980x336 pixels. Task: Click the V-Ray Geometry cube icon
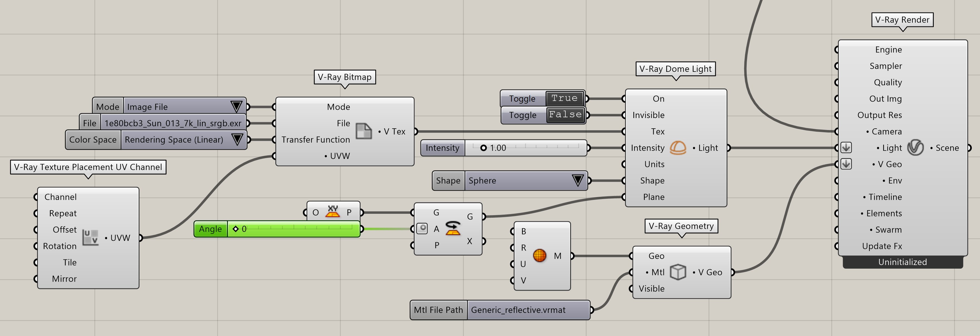click(x=678, y=272)
